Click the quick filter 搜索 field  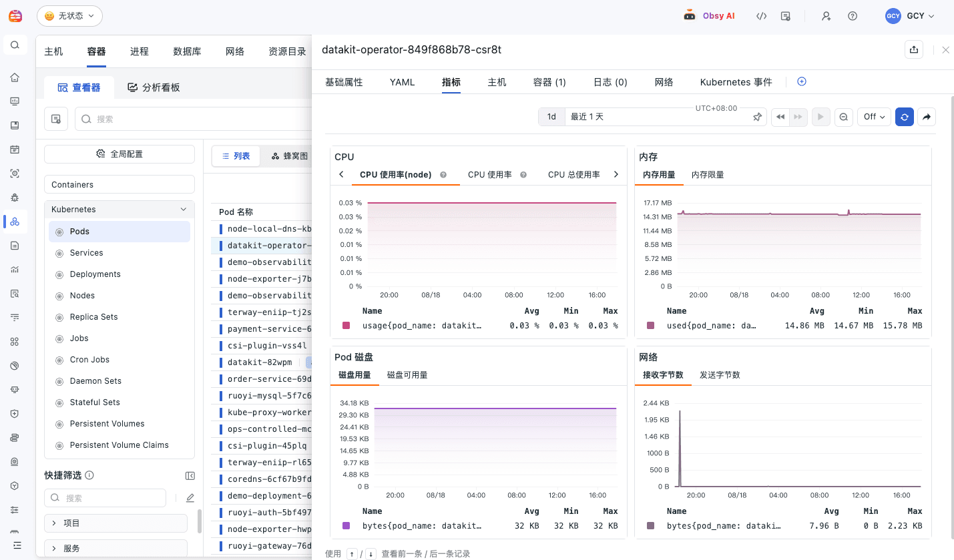[x=105, y=498]
